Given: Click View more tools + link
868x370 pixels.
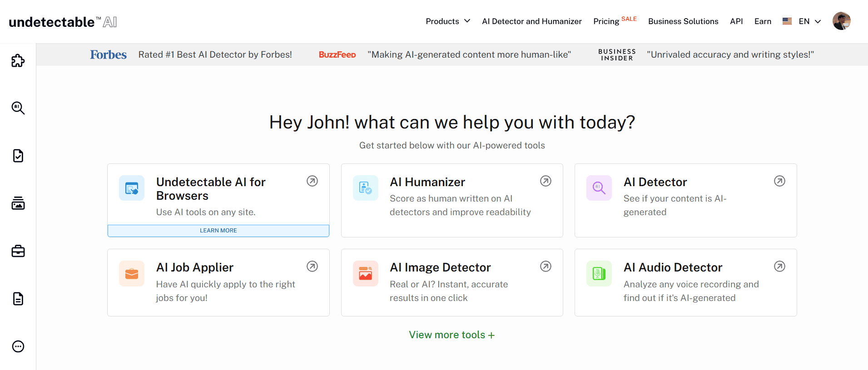Looking at the screenshot, I should pyautogui.click(x=452, y=335).
